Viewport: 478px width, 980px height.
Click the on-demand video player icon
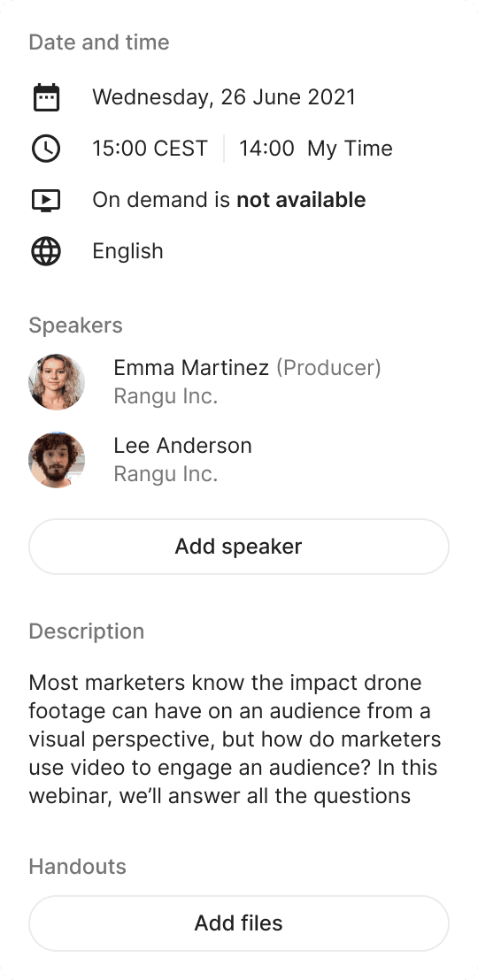(46, 200)
